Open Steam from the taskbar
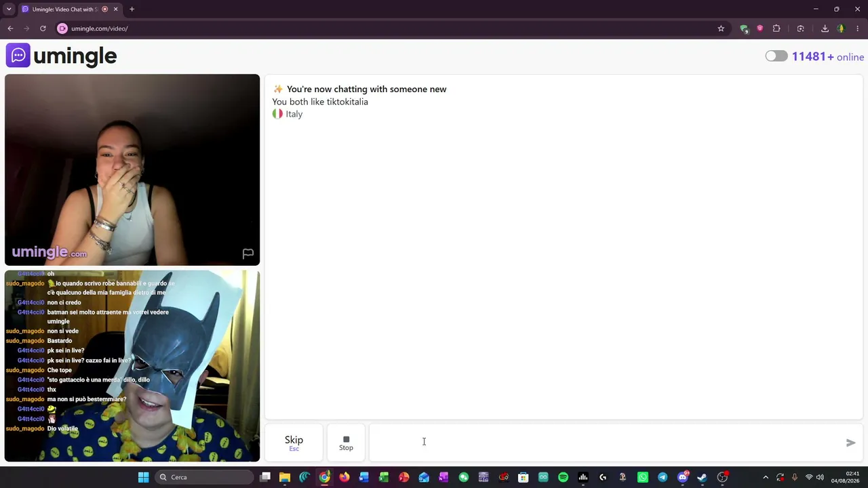The image size is (868, 488). coord(702,477)
